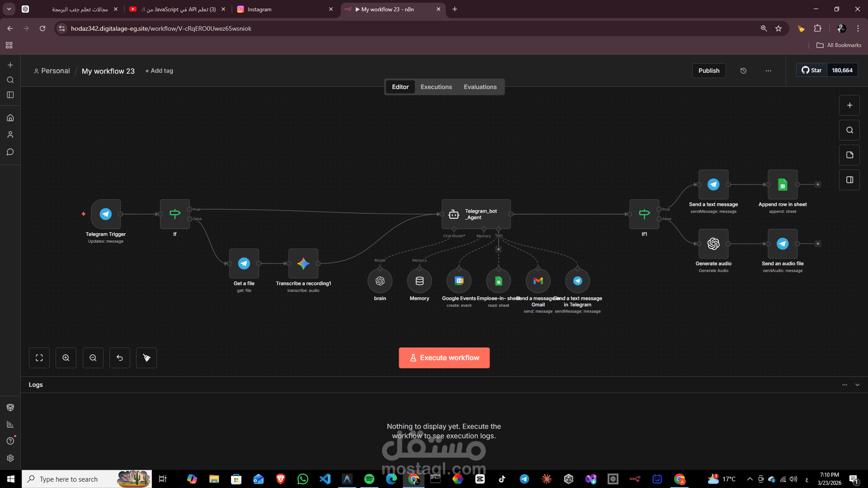The image size is (868, 488).
Task: Click the Execute workflow button
Action: 444,358
